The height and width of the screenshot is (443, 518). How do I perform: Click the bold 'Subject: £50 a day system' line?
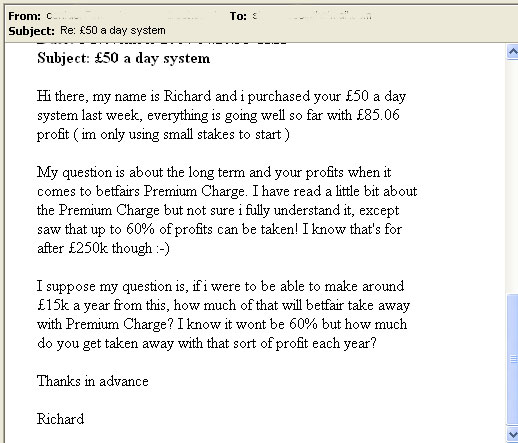pos(123,58)
